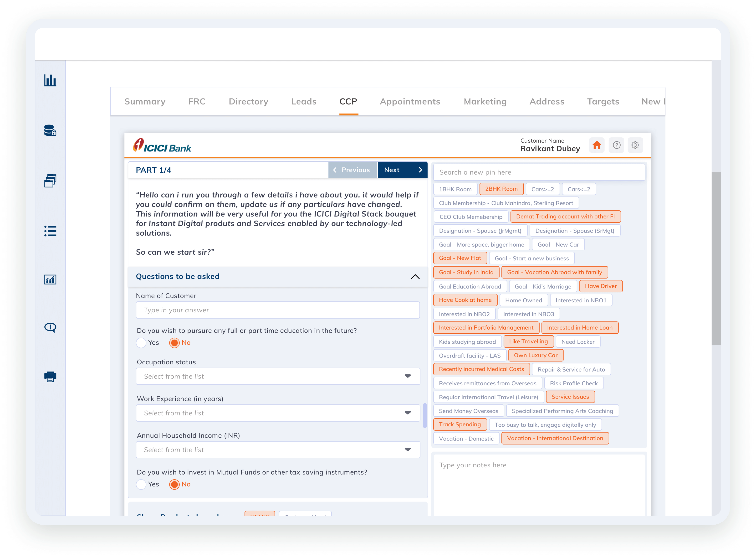
Task: Click the Search a new pin field
Action: (x=539, y=172)
